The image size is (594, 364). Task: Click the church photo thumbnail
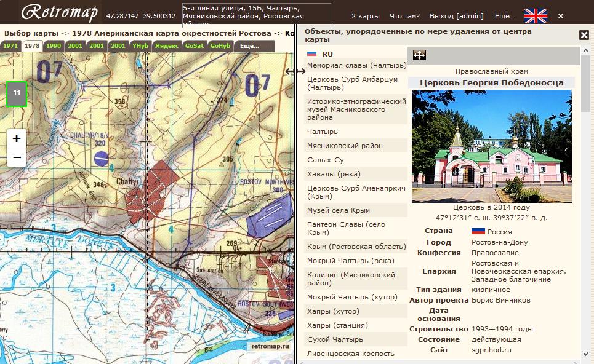pos(492,146)
